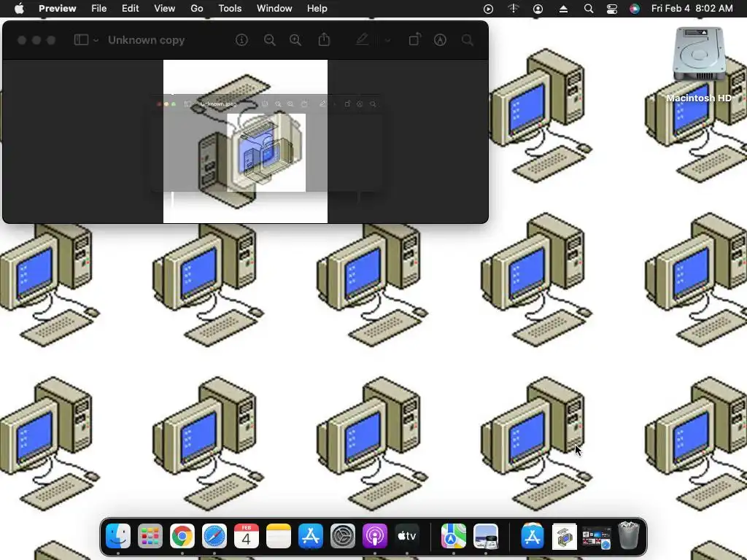Show the Markup toolbar in Preview
Viewport: 747px width, 560px height.
(x=440, y=40)
